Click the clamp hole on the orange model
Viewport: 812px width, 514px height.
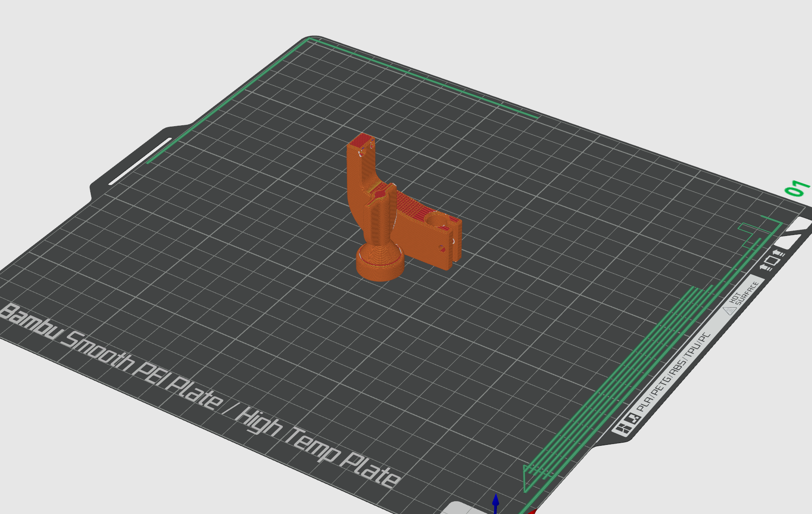[437, 219]
